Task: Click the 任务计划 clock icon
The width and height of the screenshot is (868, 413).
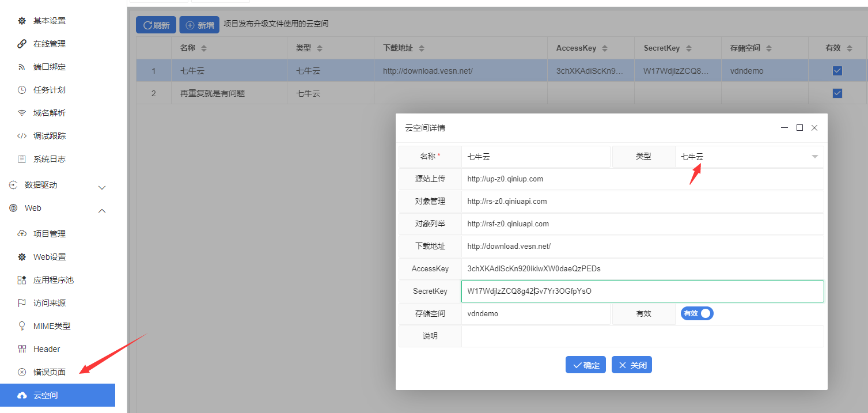Action: [22, 90]
